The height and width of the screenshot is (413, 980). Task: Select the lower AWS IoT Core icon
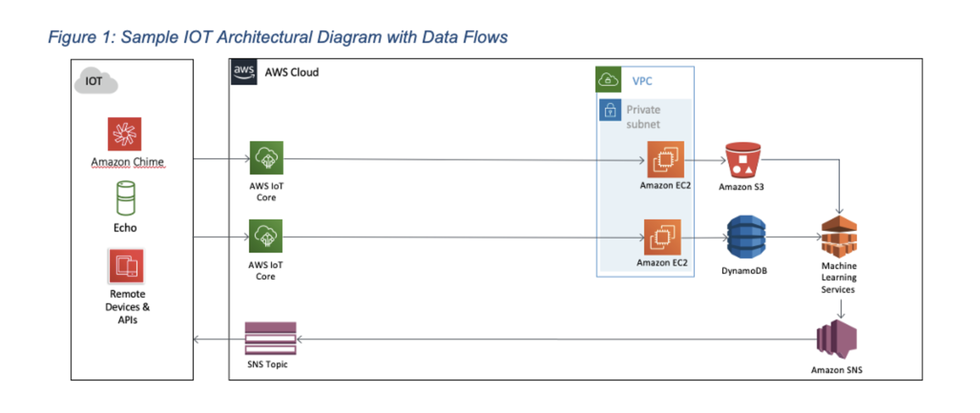[x=266, y=236]
